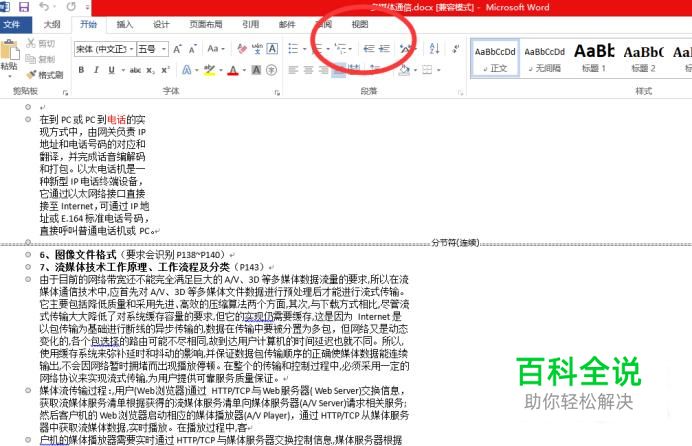Screen dimensions: 692x446
Task: Apply character border (boxed A) icon
Action: click(272, 49)
